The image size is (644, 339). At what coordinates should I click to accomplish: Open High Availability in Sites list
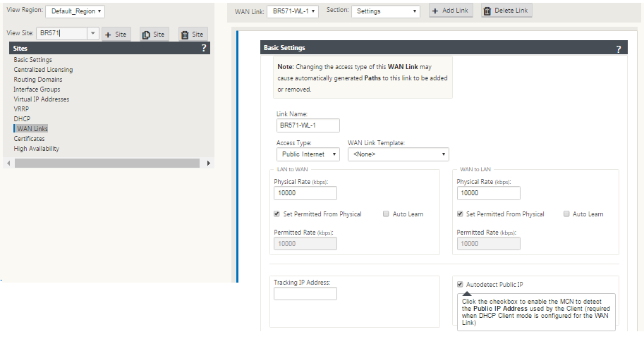click(36, 149)
